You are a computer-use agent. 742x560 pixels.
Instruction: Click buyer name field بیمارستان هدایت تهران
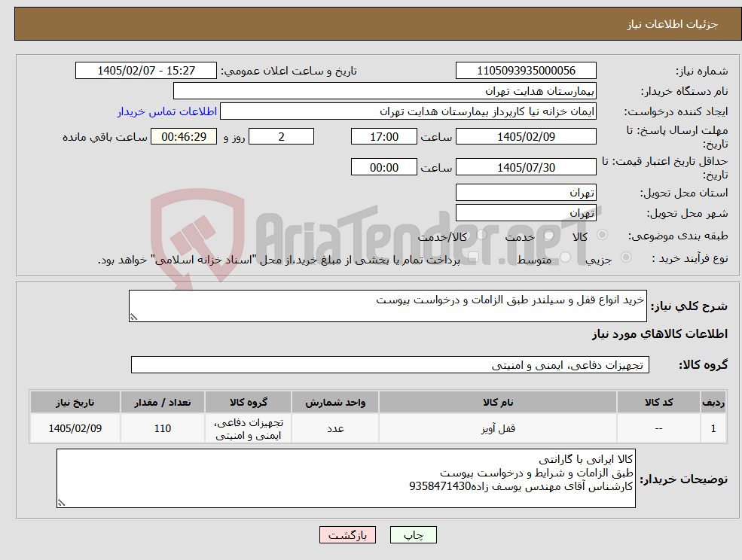tap(384, 91)
